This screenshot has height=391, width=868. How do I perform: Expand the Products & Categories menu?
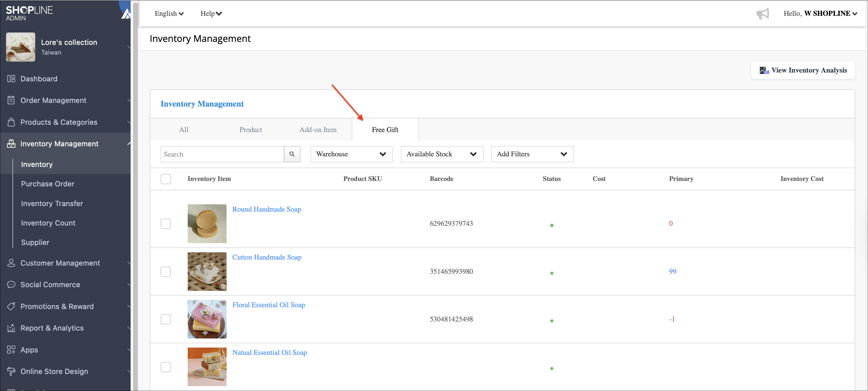(129, 122)
